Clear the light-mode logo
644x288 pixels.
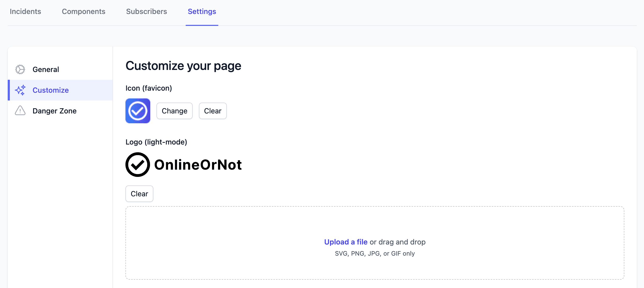tap(139, 193)
